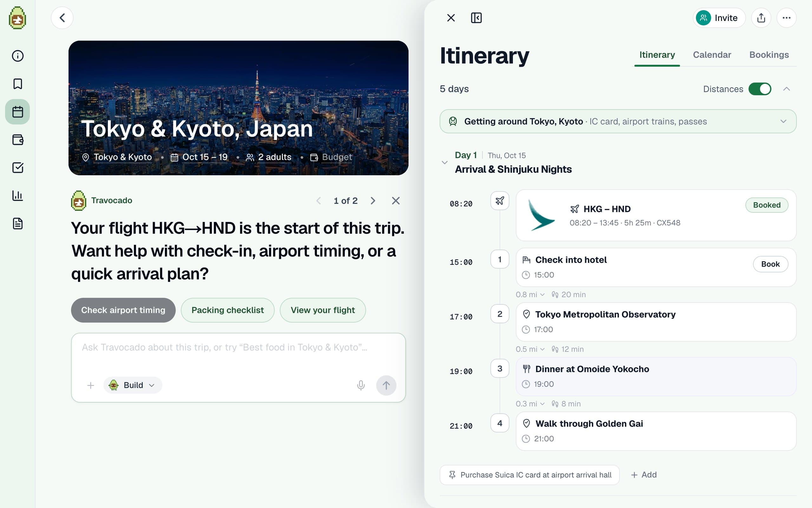Click the Packing checklist button
The image size is (812, 508).
[227, 310]
